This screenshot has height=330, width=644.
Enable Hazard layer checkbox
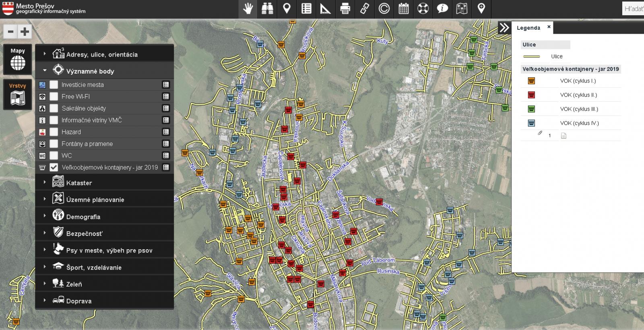coord(54,132)
